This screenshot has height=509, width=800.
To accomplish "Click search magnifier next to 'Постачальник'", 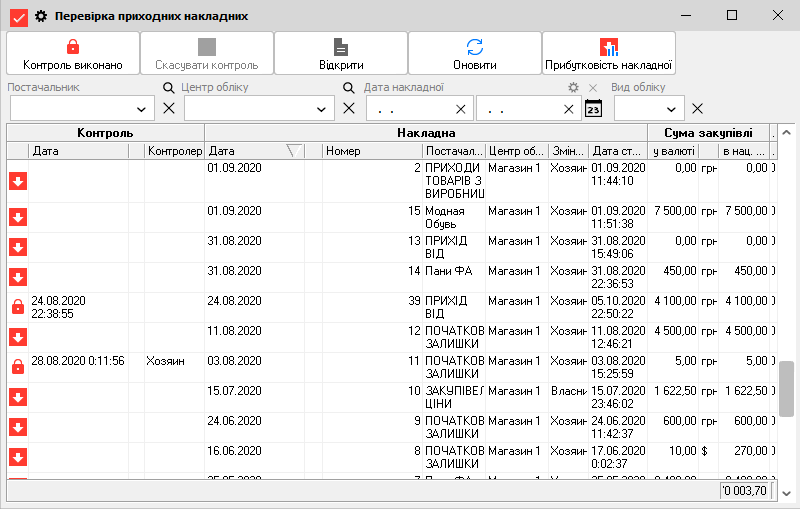I will tap(169, 88).
